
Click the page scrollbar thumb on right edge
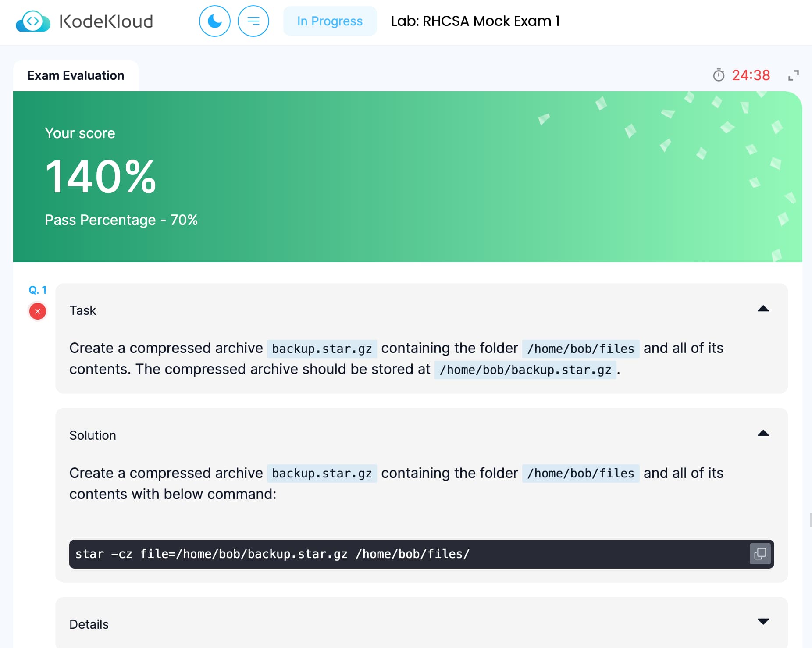811,520
